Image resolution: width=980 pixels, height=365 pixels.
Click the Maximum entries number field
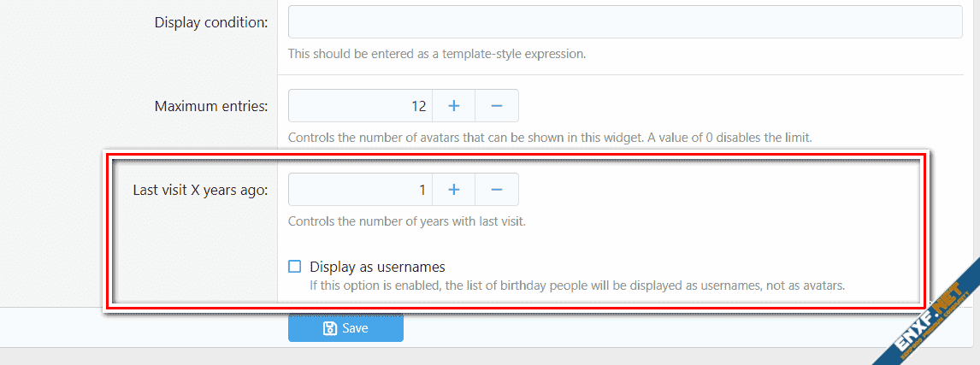(360, 106)
